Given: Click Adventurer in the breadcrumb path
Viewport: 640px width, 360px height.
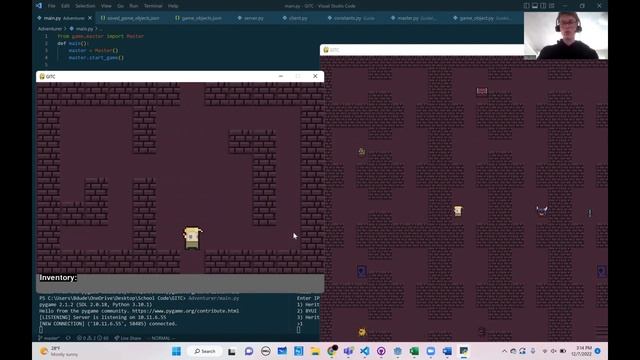Looking at the screenshot, I should [50, 29].
